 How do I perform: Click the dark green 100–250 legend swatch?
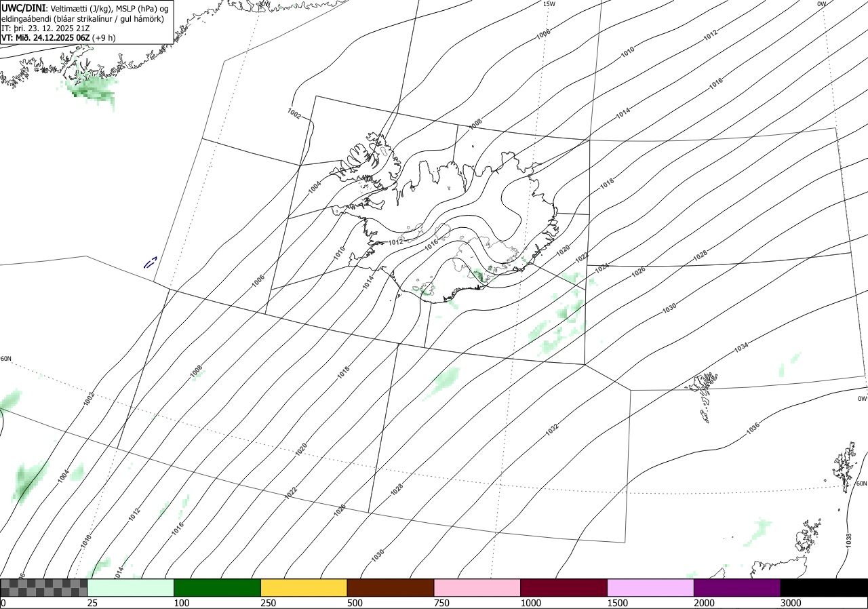tap(218, 587)
